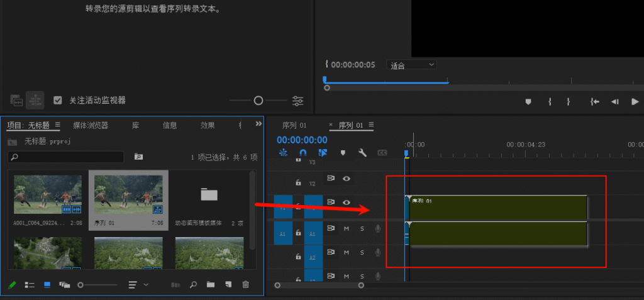
Task: Click the New Item icon in project panel
Action: [228, 285]
